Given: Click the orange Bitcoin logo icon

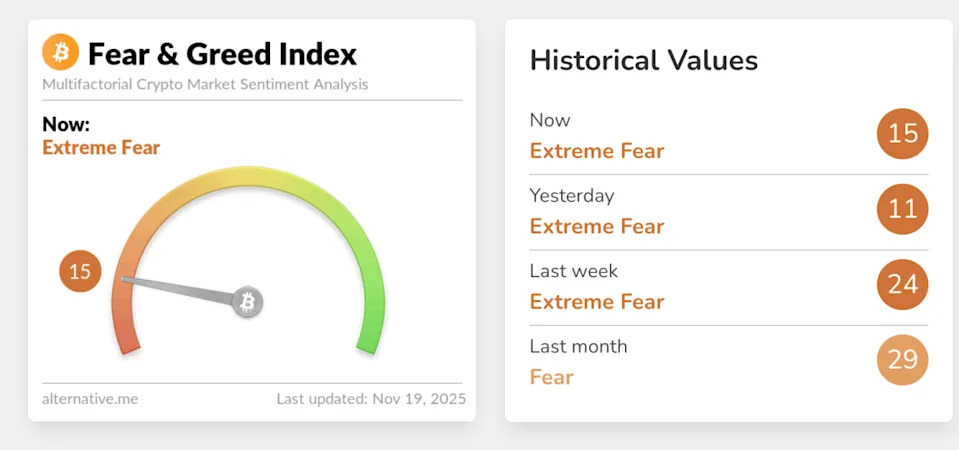Looking at the screenshot, I should tap(61, 52).
